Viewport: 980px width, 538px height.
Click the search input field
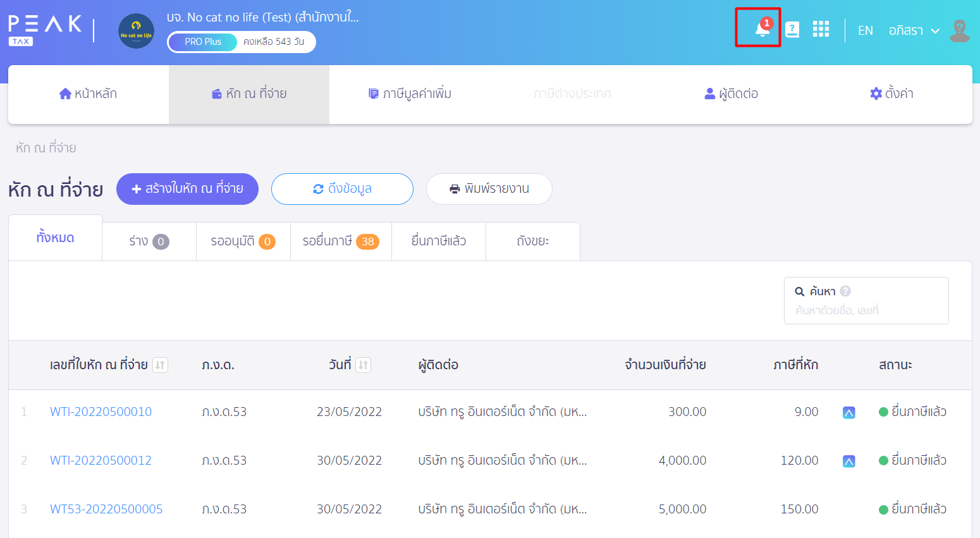866,310
